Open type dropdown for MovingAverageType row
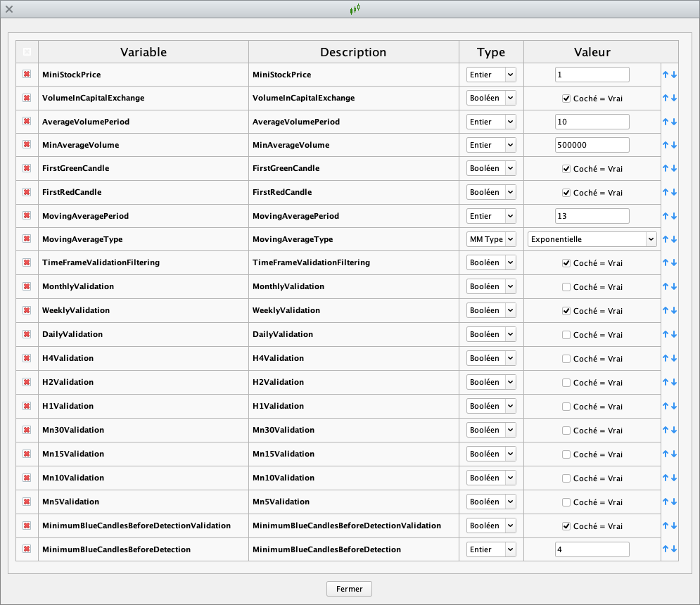 click(491, 239)
